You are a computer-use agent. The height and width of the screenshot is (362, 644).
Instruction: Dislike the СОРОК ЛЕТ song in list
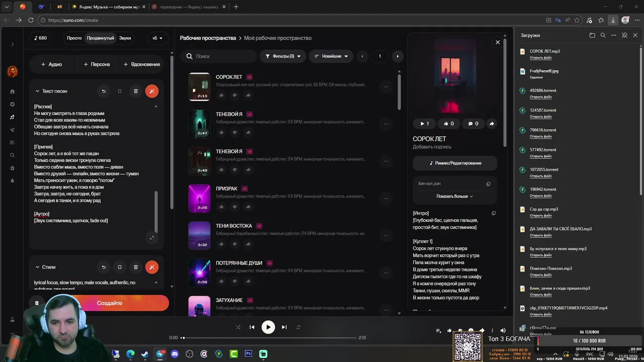(x=234, y=95)
